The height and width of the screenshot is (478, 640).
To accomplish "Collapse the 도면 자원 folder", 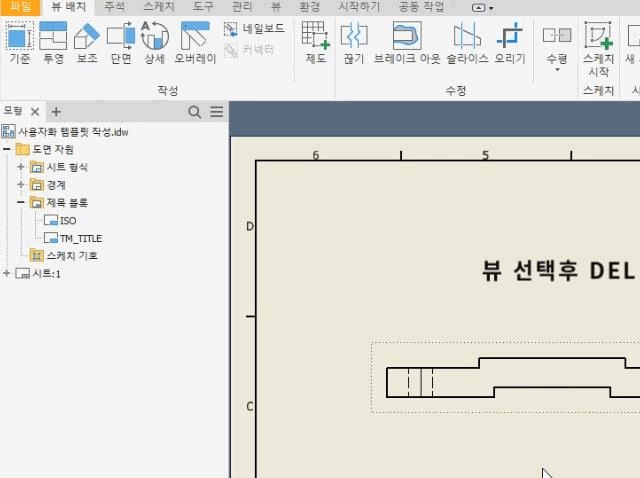I will point(7,149).
